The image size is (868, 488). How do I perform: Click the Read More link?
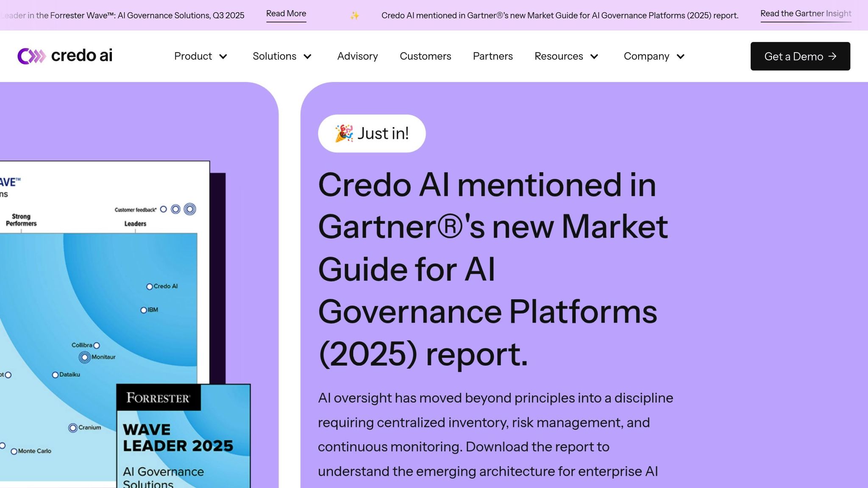pyautogui.click(x=286, y=13)
